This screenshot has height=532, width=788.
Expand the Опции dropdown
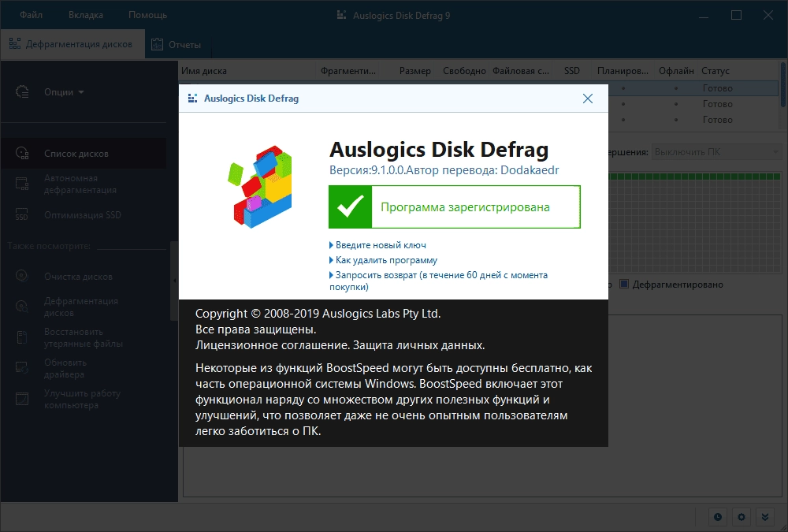click(64, 92)
